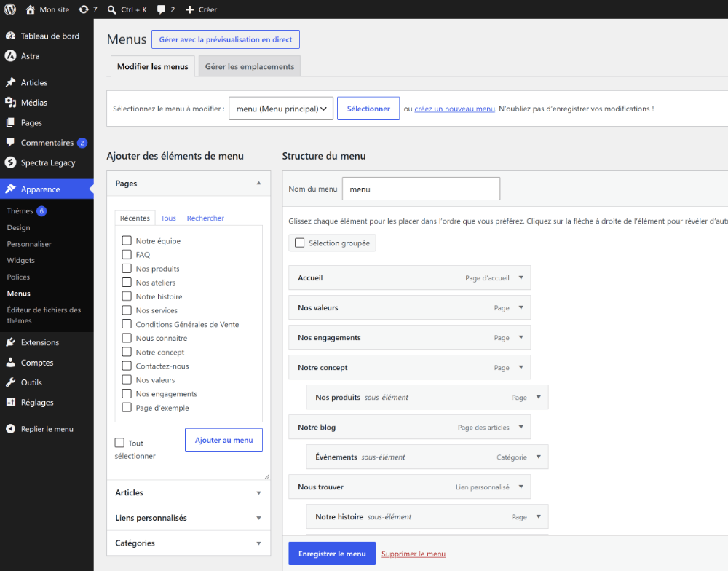
Task: Select the Conditions Générales de Vente checkbox
Action: [127, 323]
